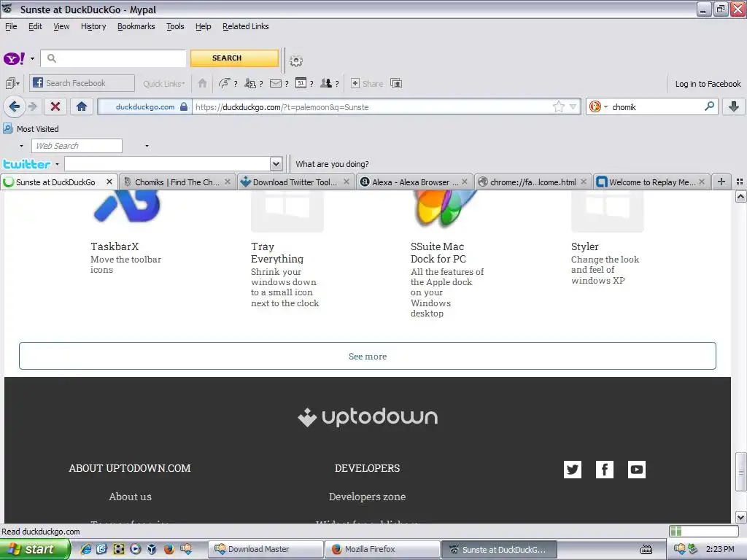Open the browser home page
This screenshot has width=747, height=560.
[x=82, y=106]
